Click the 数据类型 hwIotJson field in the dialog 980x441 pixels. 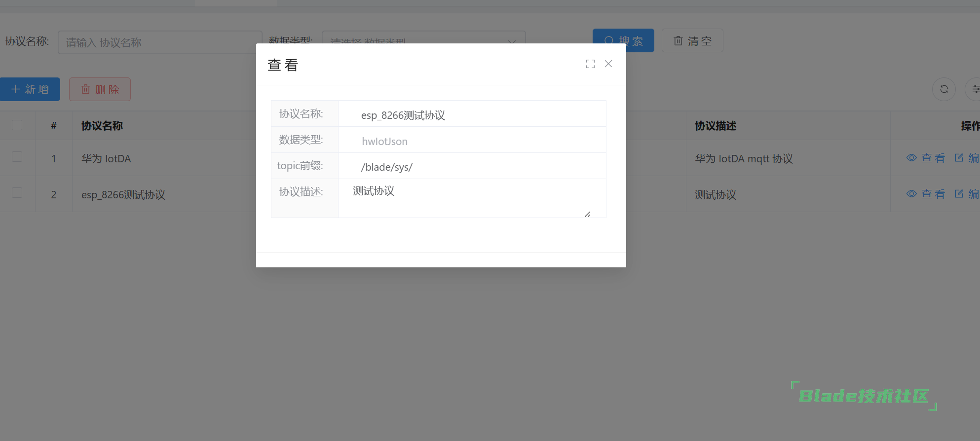click(472, 140)
